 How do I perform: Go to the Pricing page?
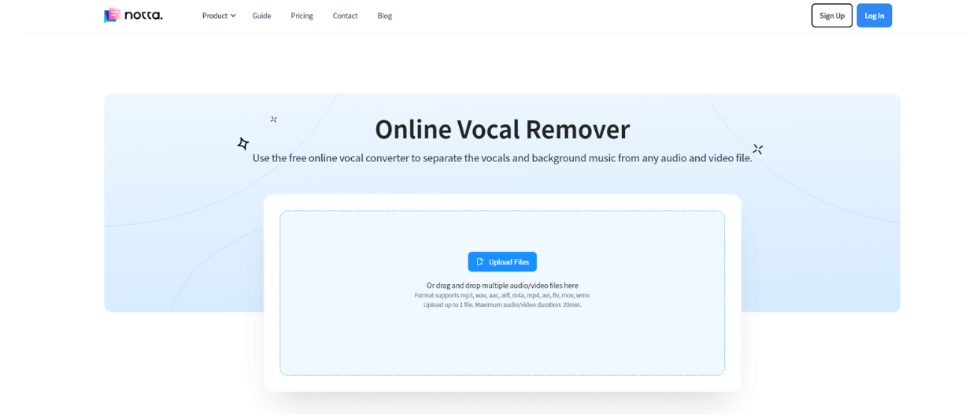point(301,16)
